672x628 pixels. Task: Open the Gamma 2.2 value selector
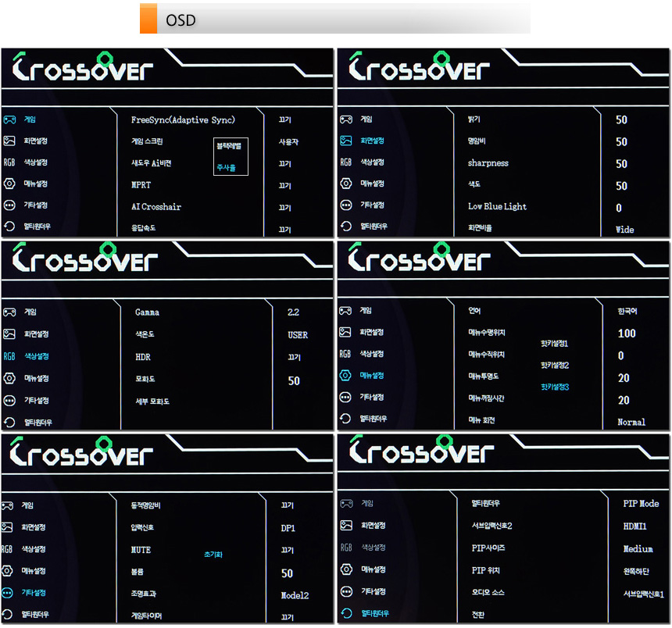tap(293, 312)
